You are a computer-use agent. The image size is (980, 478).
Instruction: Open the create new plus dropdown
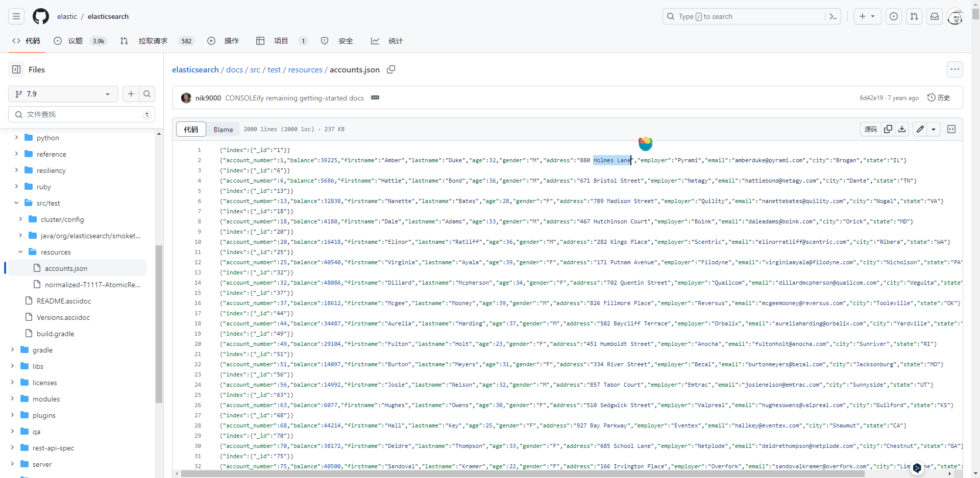pyautogui.click(x=867, y=16)
